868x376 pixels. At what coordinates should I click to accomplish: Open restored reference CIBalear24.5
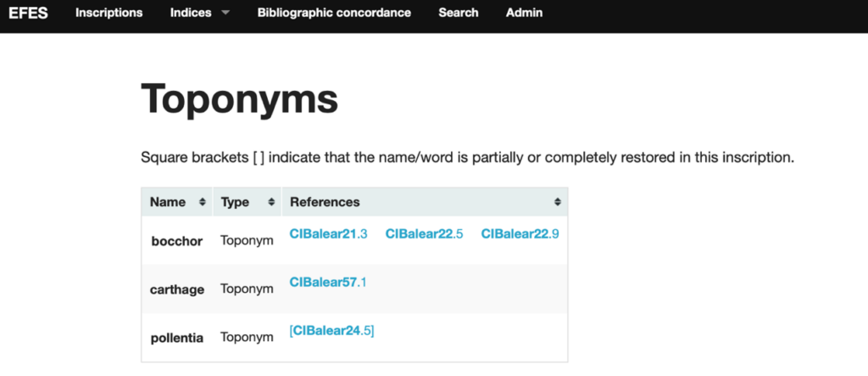click(x=331, y=331)
